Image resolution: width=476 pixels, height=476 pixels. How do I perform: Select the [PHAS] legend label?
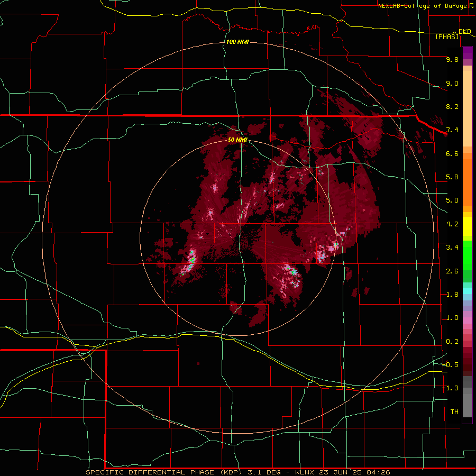[x=447, y=36]
